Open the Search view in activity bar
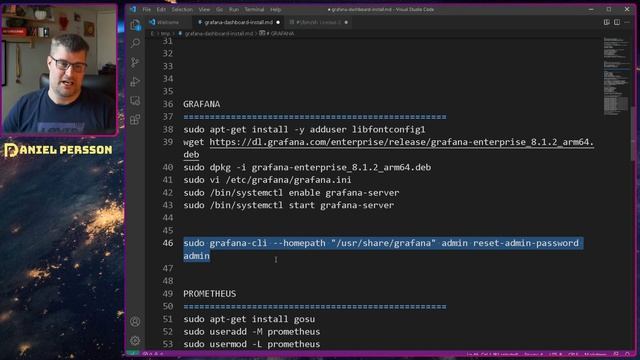The height and width of the screenshot is (360, 640). coord(136,43)
